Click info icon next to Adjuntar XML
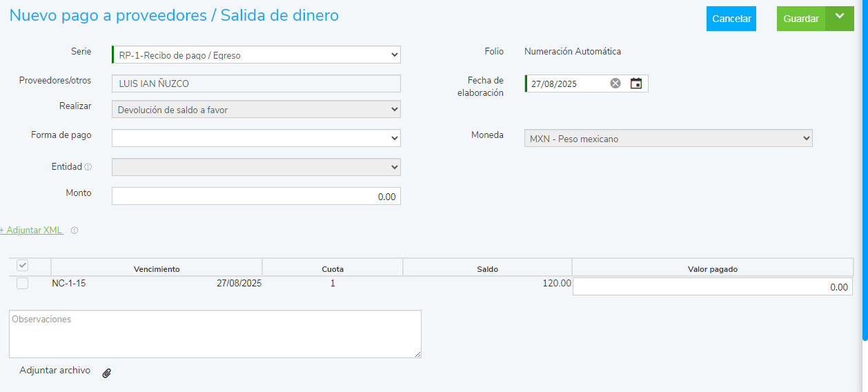 coord(75,231)
